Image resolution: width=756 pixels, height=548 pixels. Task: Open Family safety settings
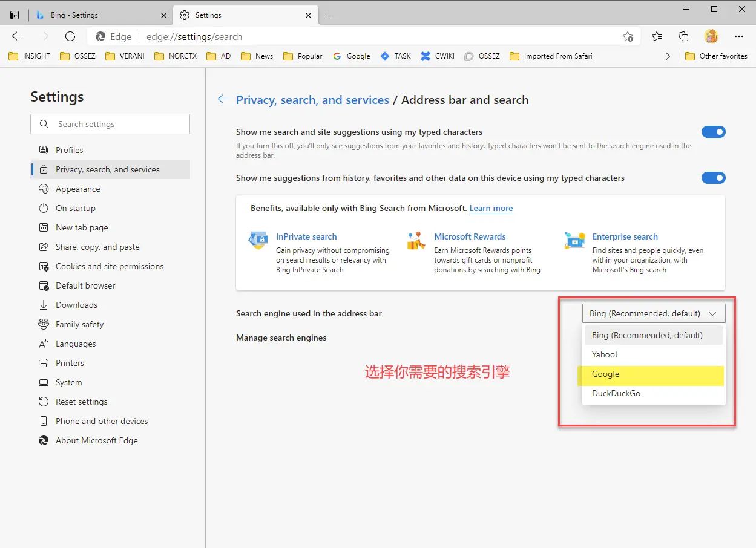[x=110, y=324]
